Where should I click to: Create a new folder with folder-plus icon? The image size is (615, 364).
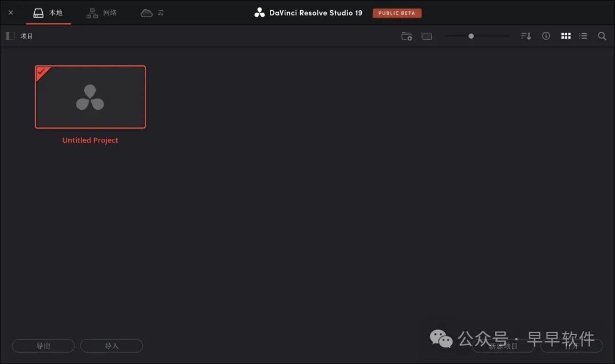point(407,36)
